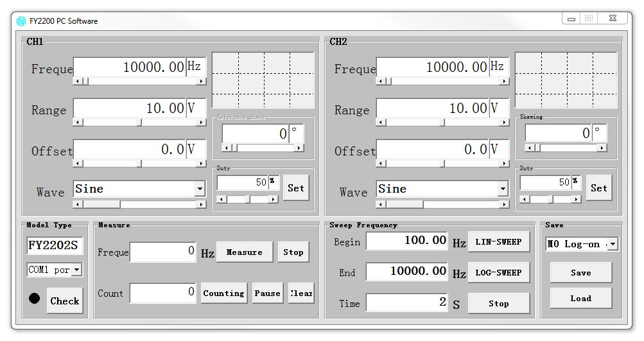Stop the frequency sweep
Screen dimensions: 644x341
(x=499, y=304)
